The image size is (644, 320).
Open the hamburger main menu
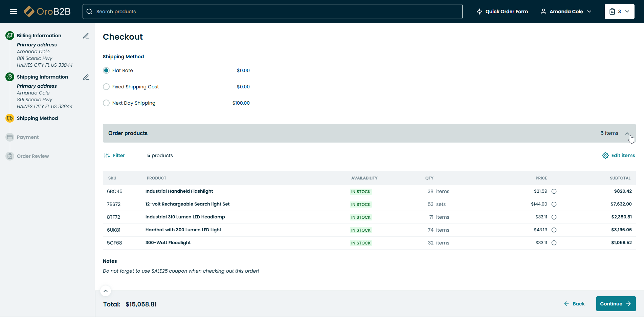pos(14,12)
